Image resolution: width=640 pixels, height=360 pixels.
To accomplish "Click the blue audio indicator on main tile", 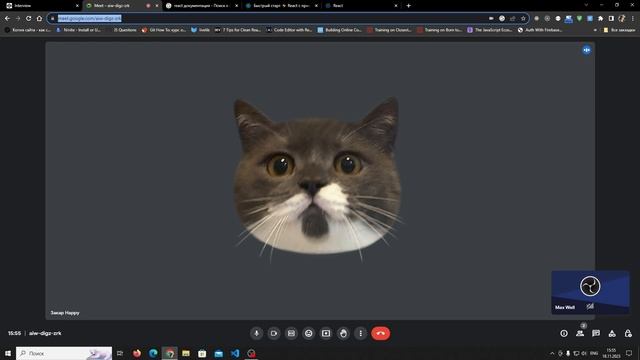I will [x=587, y=50].
